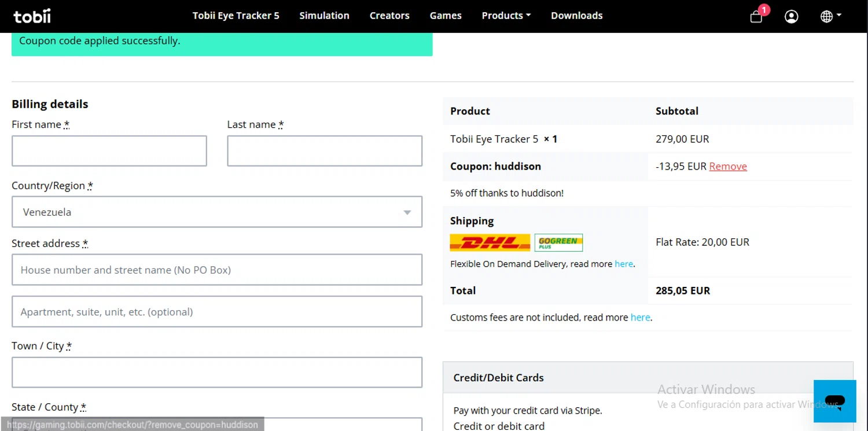The width and height of the screenshot is (868, 431).
Task: Click the DHL shipping logo
Action: [490, 242]
